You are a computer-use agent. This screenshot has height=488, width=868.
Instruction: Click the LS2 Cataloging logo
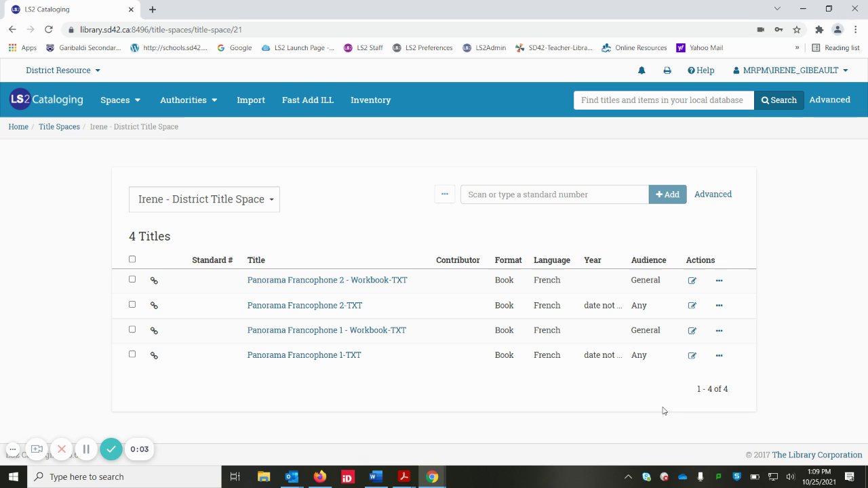pos(46,100)
